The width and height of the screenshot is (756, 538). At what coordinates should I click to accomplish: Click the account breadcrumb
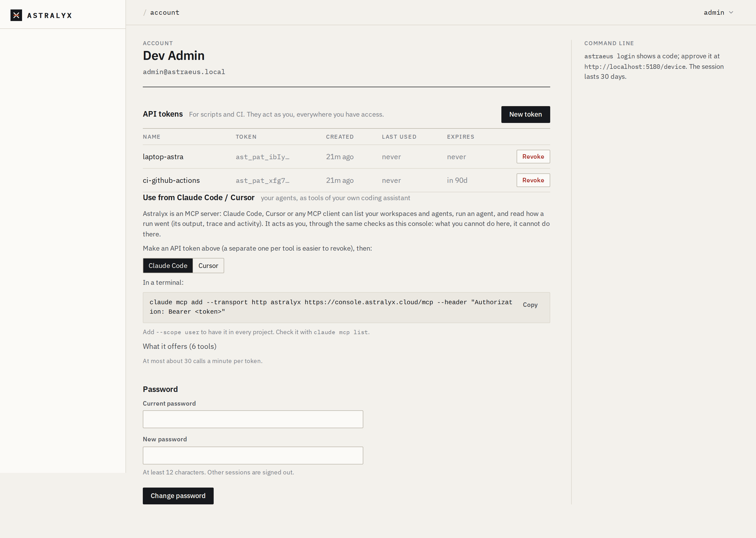[165, 13]
